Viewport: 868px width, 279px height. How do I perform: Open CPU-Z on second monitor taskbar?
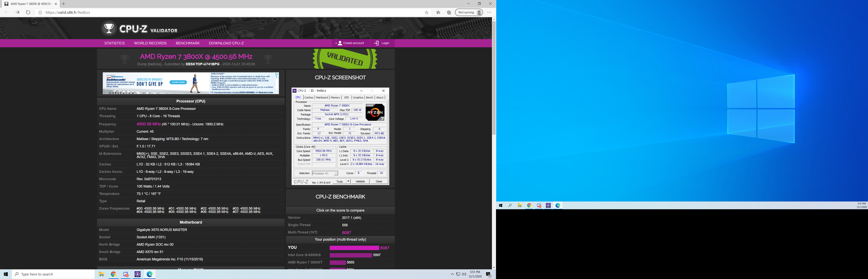tap(548, 206)
